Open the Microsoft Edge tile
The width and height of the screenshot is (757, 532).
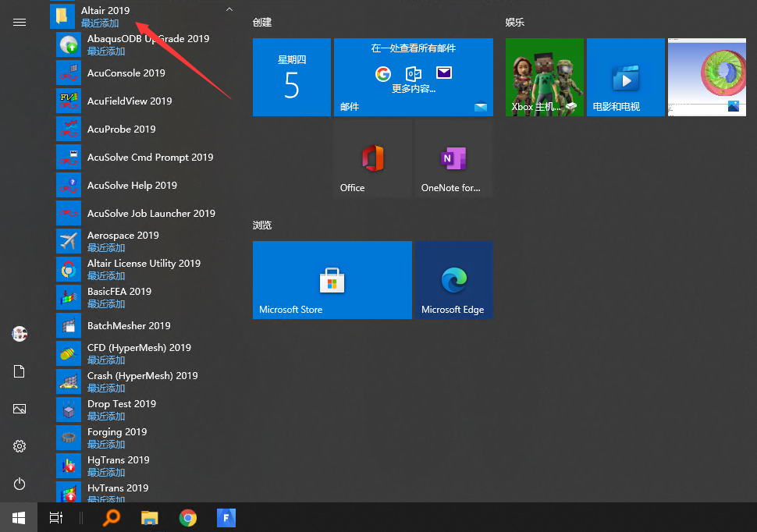(453, 280)
